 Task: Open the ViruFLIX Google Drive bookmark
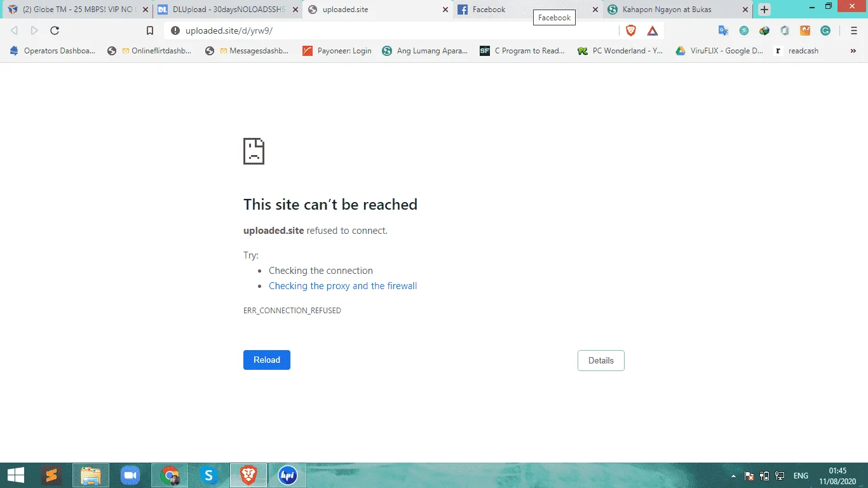(x=719, y=51)
